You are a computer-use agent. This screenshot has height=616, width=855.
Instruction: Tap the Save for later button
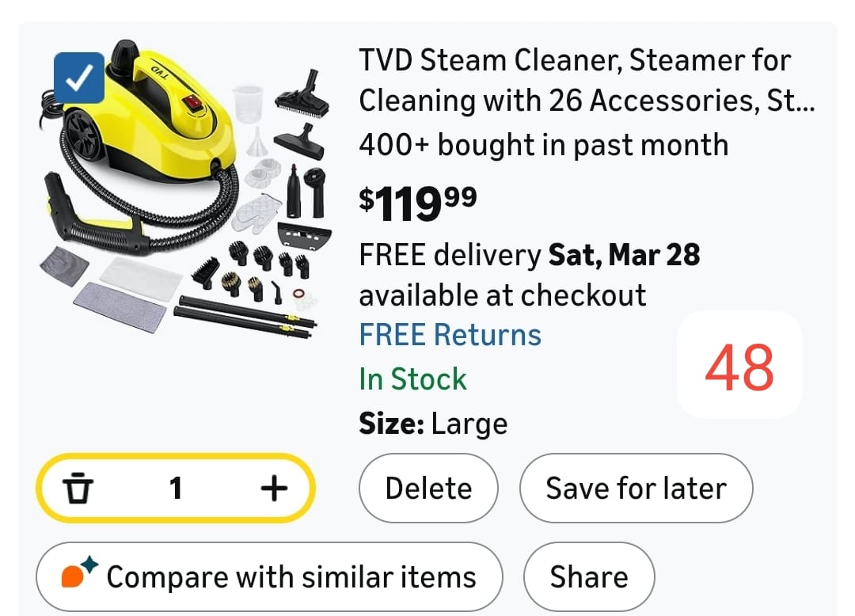(636, 488)
